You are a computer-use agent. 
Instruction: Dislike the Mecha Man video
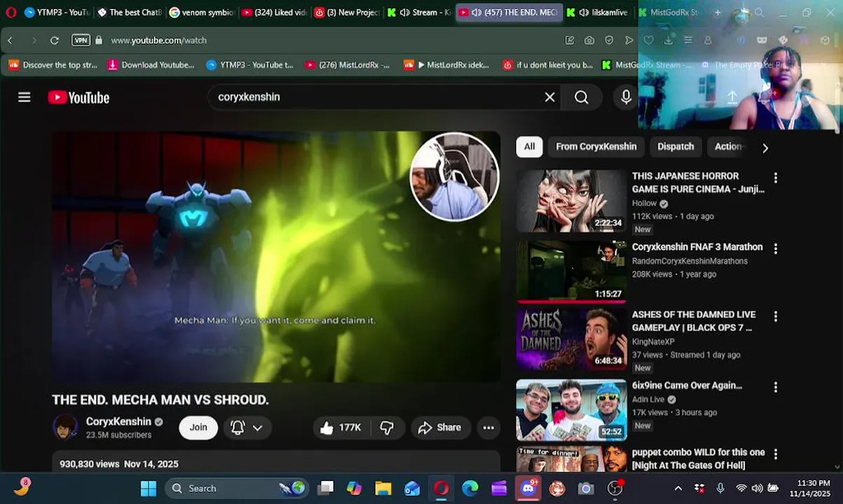(x=386, y=428)
